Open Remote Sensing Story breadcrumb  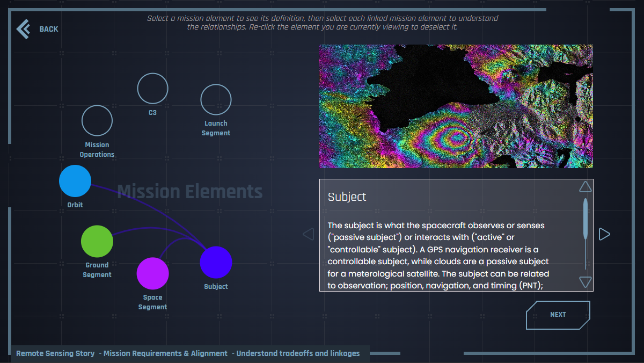tap(55, 353)
